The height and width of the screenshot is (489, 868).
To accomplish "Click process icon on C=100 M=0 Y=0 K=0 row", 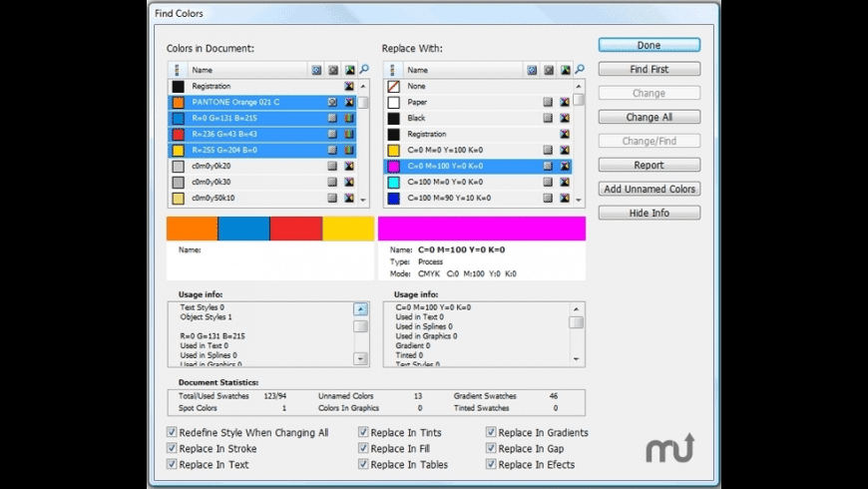I will click(x=548, y=182).
